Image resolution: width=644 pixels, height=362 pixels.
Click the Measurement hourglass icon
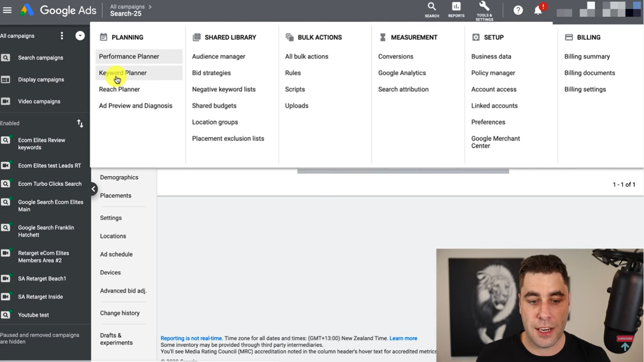(x=383, y=37)
